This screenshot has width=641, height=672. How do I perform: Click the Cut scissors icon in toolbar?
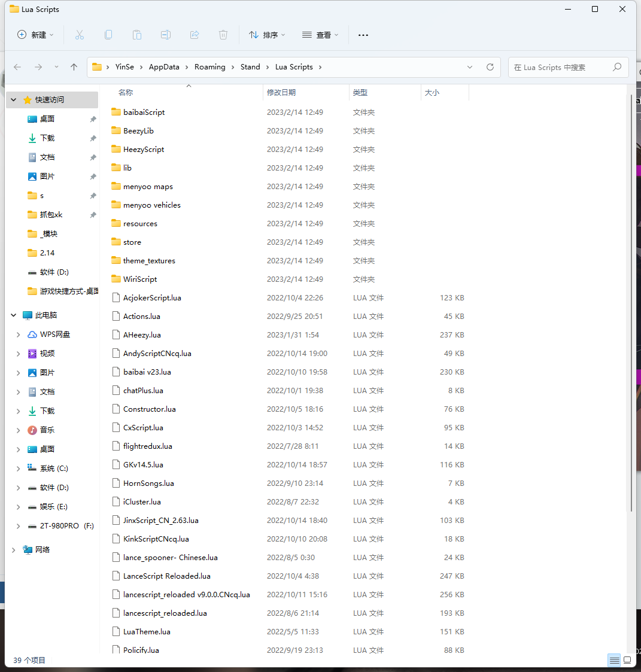pyautogui.click(x=80, y=35)
